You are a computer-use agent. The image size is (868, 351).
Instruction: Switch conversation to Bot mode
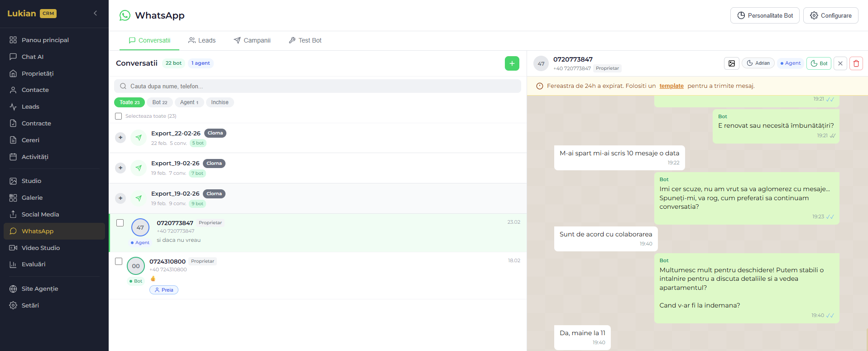click(819, 63)
